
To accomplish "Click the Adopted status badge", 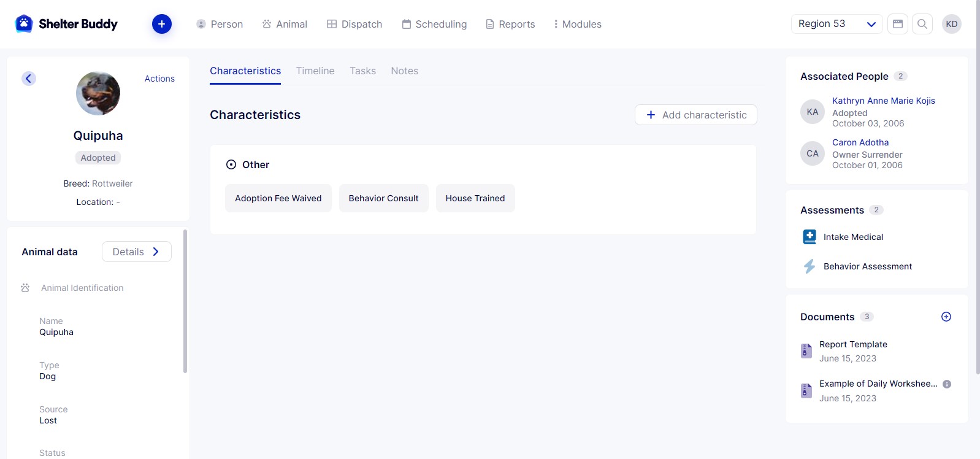I will point(98,158).
